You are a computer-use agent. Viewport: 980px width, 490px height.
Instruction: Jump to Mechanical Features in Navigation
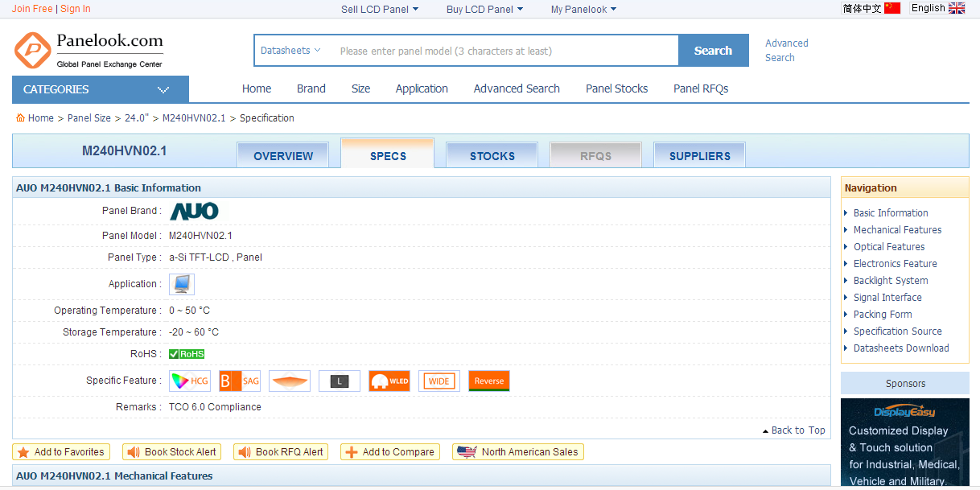point(898,230)
